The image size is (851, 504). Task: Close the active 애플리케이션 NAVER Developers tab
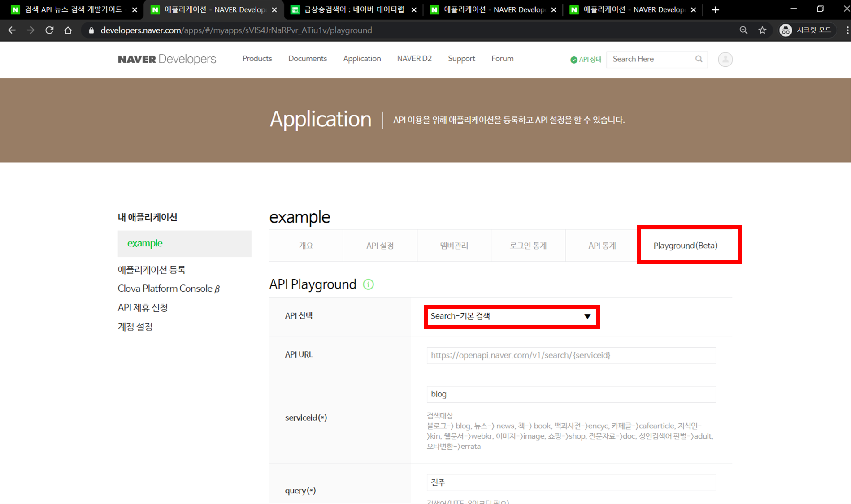pos(274,9)
